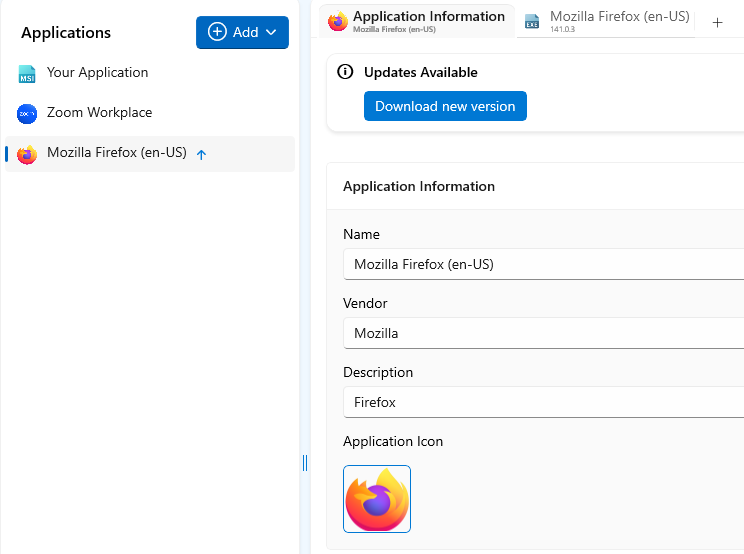Click the Firefox icon in the Applications sidebar

click(27, 154)
